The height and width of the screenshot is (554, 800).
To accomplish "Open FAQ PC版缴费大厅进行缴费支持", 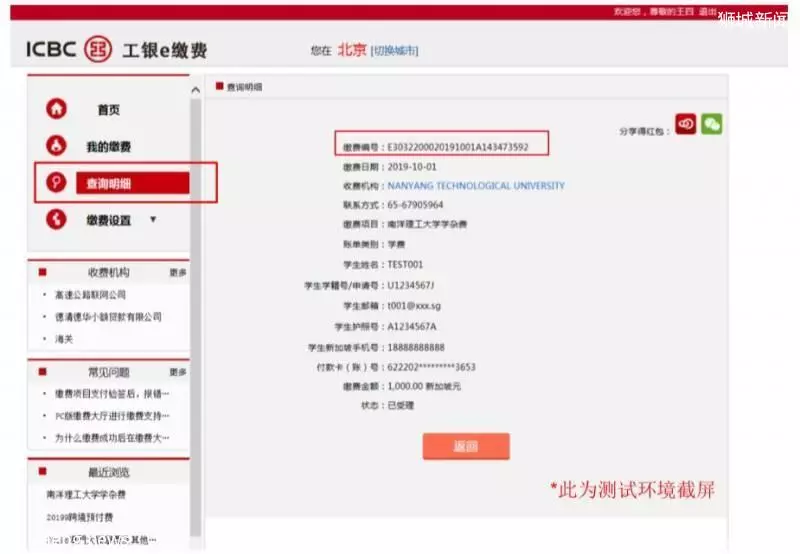I will click(x=112, y=416).
